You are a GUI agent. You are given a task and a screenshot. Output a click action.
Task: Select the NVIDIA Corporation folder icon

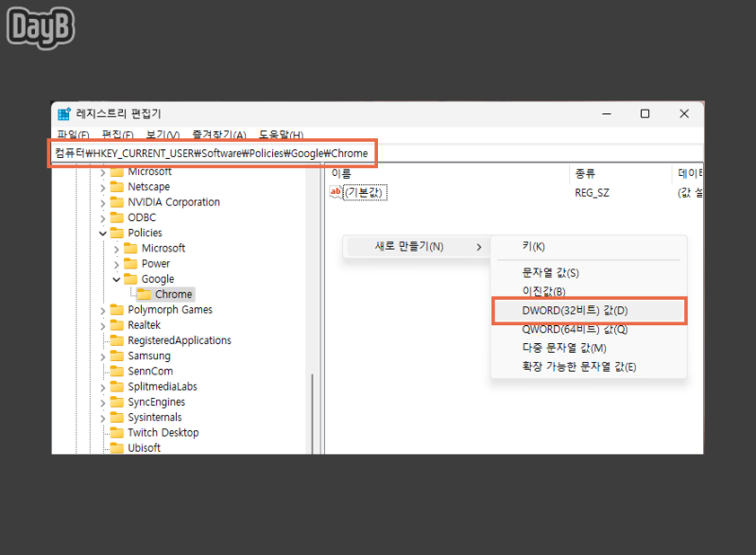pyautogui.click(x=116, y=202)
